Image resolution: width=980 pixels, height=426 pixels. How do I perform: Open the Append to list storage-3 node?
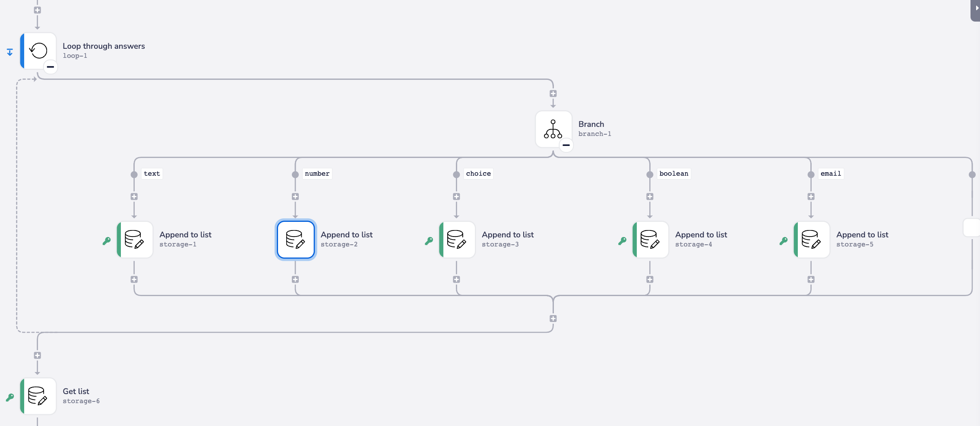pos(456,240)
